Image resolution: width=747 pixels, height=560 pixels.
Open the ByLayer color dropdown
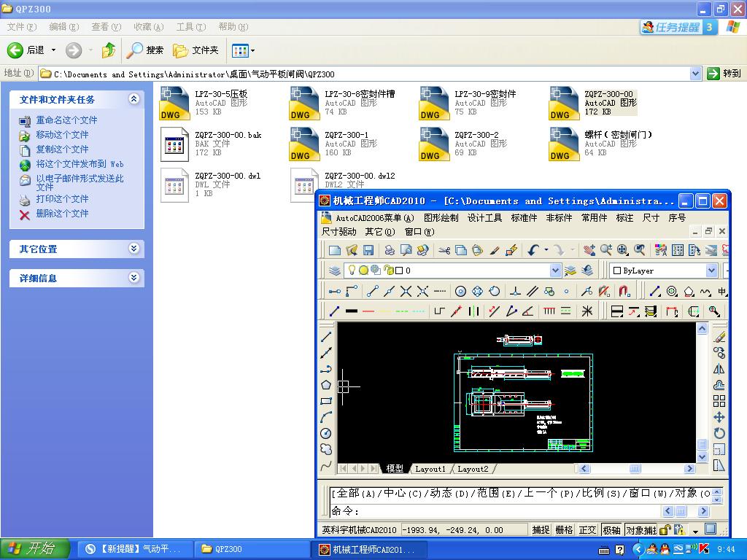(711, 271)
